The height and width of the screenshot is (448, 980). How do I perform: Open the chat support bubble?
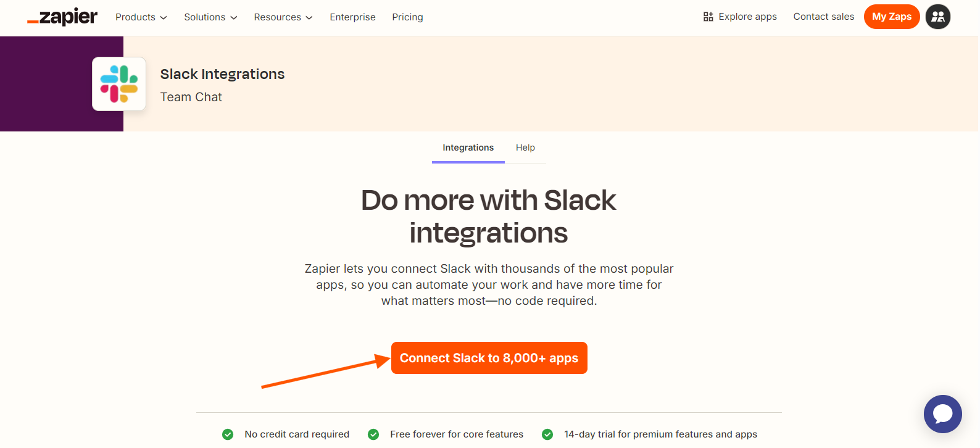(942, 413)
